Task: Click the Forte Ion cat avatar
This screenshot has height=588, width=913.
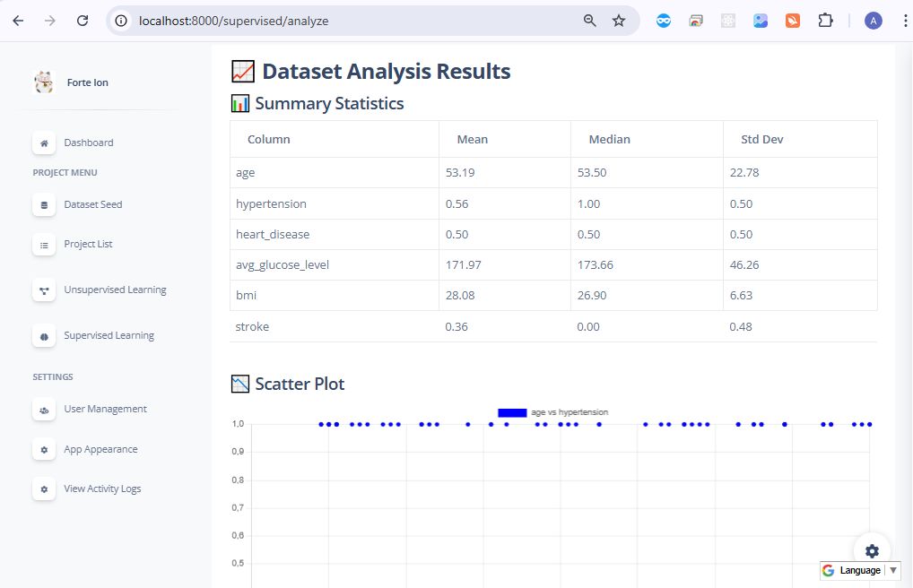Action: pyautogui.click(x=44, y=82)
